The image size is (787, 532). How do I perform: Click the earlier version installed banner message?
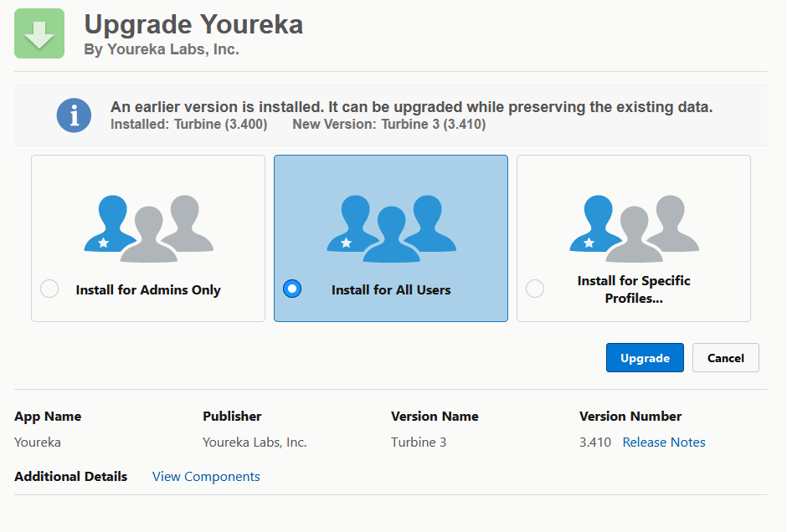412,107
